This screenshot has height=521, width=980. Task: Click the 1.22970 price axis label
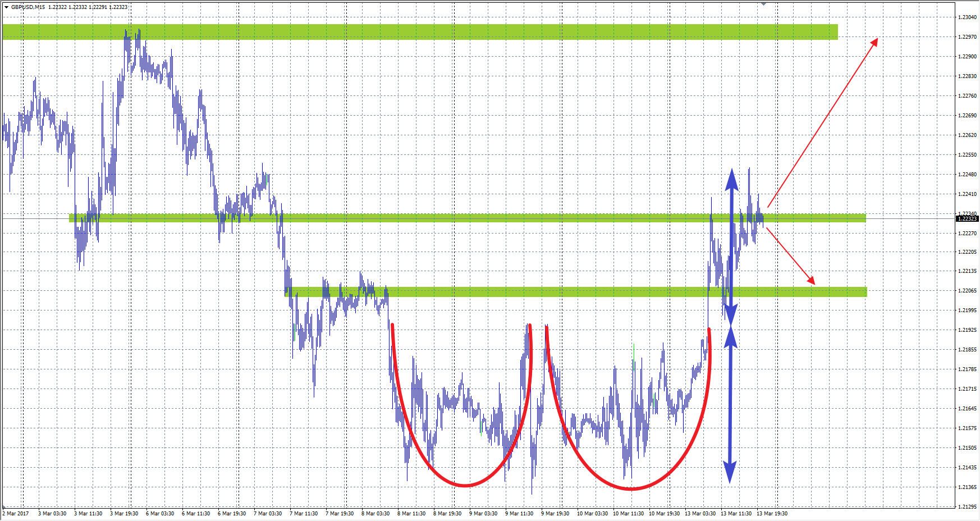[968, 37]
